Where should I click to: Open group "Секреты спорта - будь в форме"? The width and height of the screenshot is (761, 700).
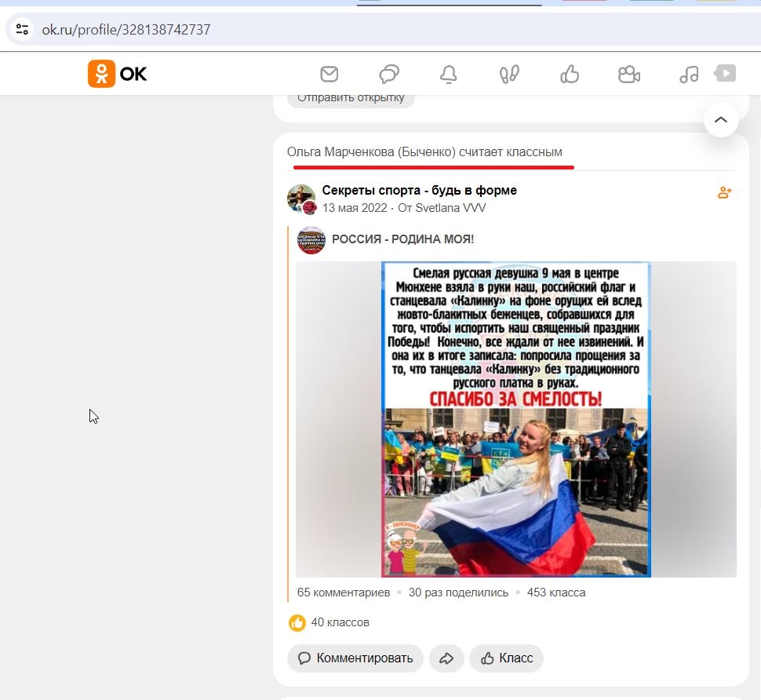coord(419,190)
